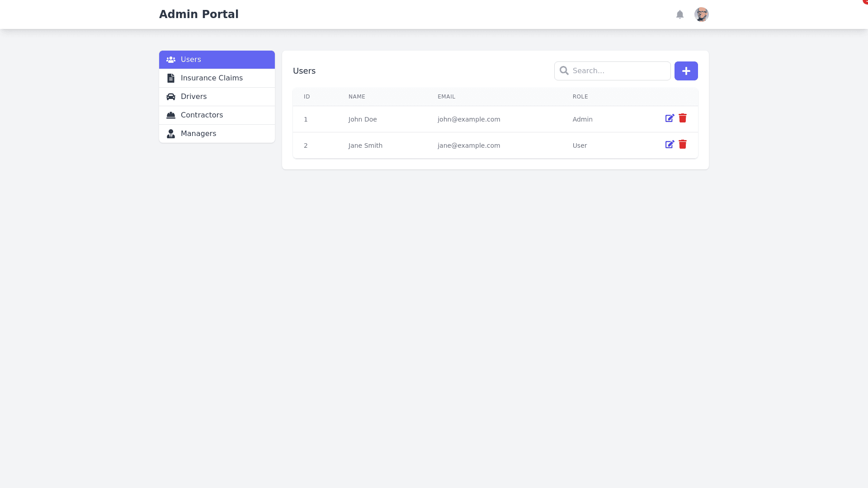Select the Users icon in sidebar
The image size is (868, 488).
171,59
